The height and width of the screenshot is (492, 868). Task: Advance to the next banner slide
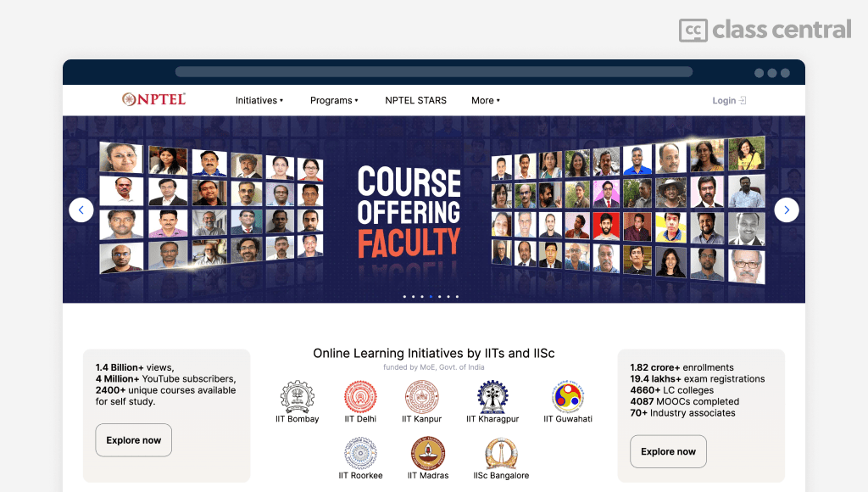pyautogui.click(x=787, y=210)
